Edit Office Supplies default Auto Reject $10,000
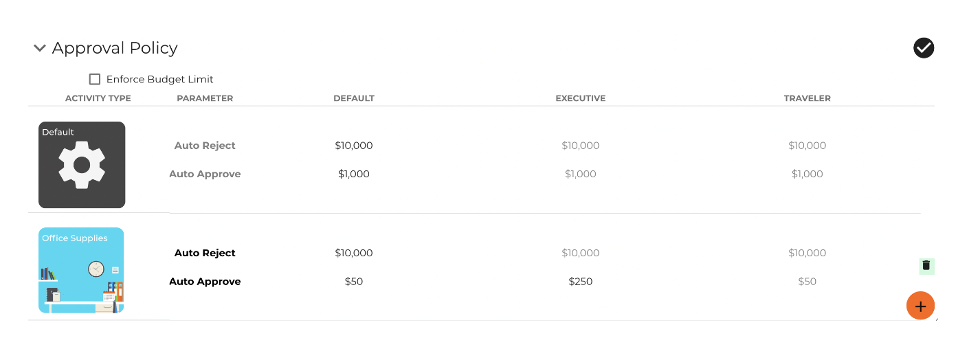Viewport: 980px width, 349px height. [354, 253]
